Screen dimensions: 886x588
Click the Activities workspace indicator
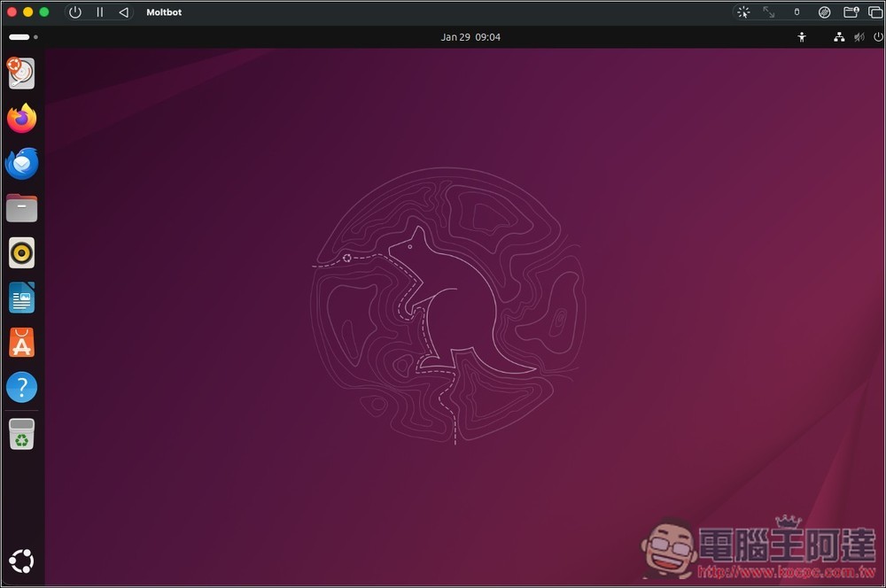(23, 37)
